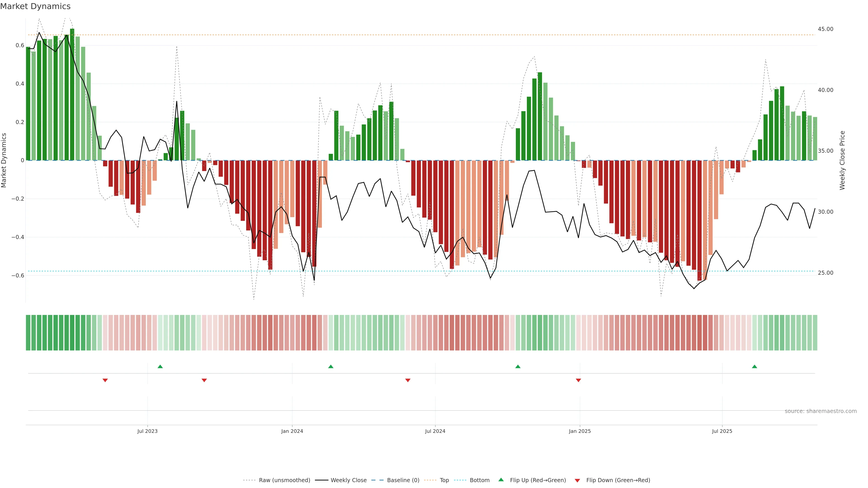
Task: Toggle the 'Baseline (0)' legend entry
Action: tap(403, 480)
